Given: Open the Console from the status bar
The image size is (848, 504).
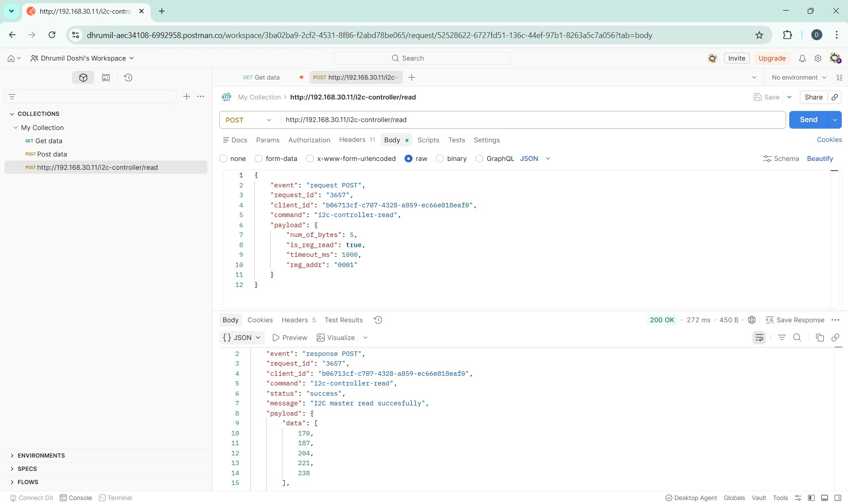Looking at the screenshot, I should [80, 497].
